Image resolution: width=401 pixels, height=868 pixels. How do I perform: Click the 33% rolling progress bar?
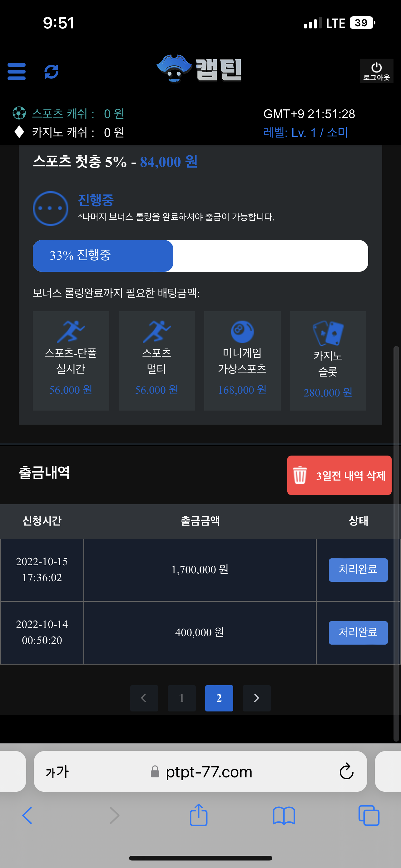(200, 256)
